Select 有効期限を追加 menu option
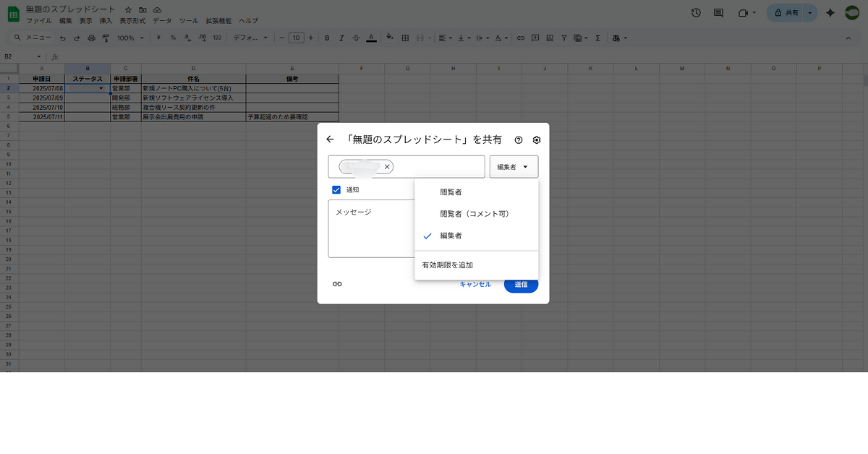This screenshot has height=454, width=868. 447,265
